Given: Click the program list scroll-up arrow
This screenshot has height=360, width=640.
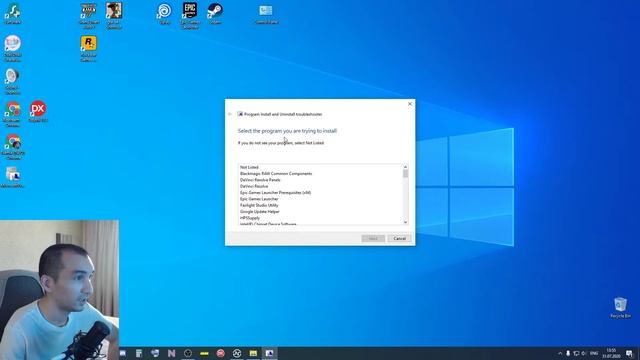Looking at the screenshot, I should [x=405, y=167].
